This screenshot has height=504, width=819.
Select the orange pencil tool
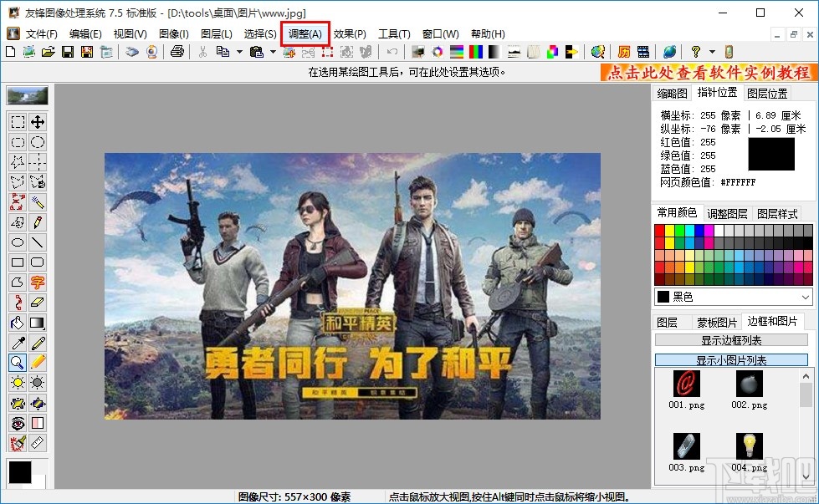click(38, 362)
